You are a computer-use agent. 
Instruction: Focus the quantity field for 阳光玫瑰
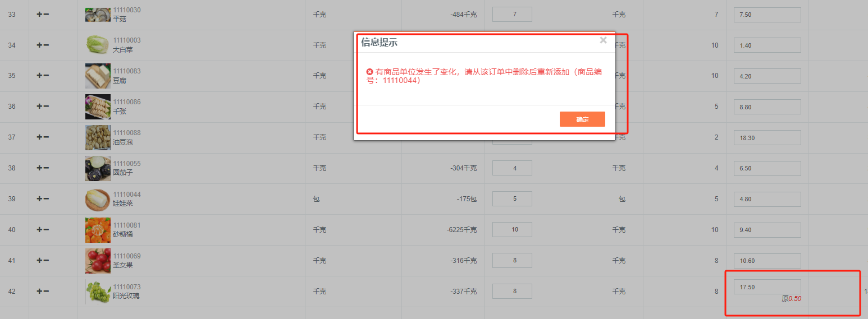pos(512,292)
